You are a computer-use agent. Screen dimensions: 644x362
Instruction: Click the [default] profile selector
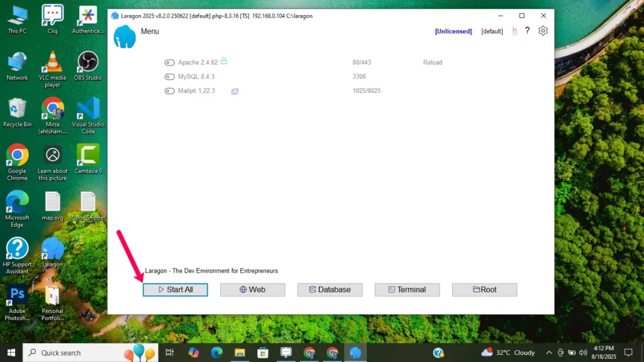tap(492, 31)
